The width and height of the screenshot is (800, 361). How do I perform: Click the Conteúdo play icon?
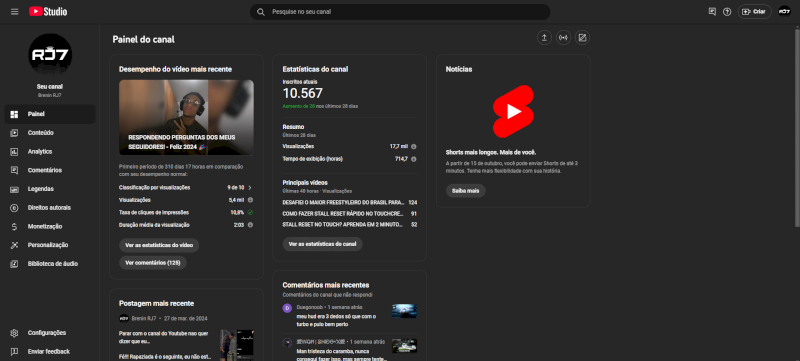tap(14, 133)
